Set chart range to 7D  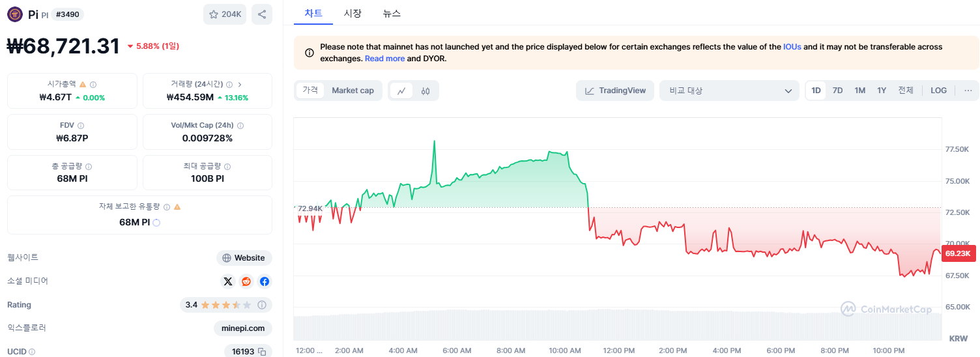click(838, 91)
